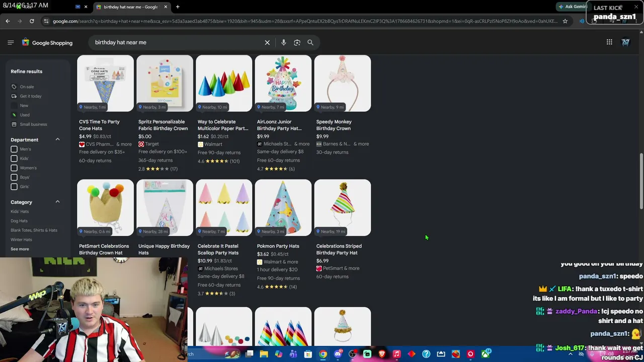The image size is (644, 362).
Task: Open Microsoft Store from the taskbar
Action: click(308, 354)
